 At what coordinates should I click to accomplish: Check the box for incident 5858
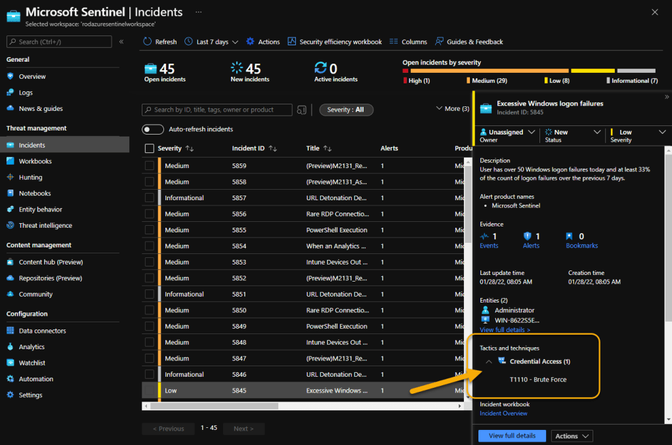pyautogui.click(x=149, y=182)
